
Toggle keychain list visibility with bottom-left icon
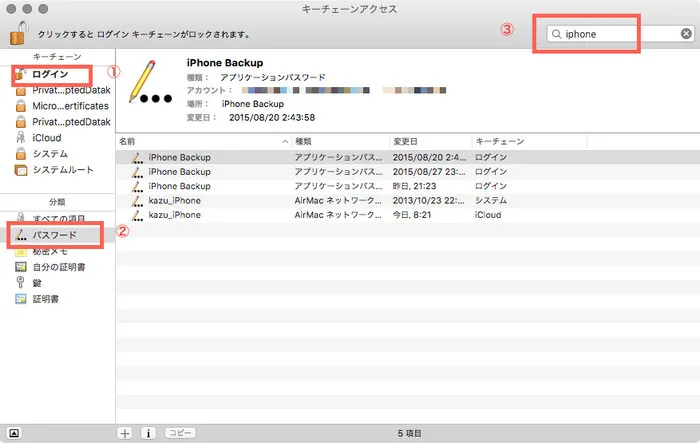14,433
